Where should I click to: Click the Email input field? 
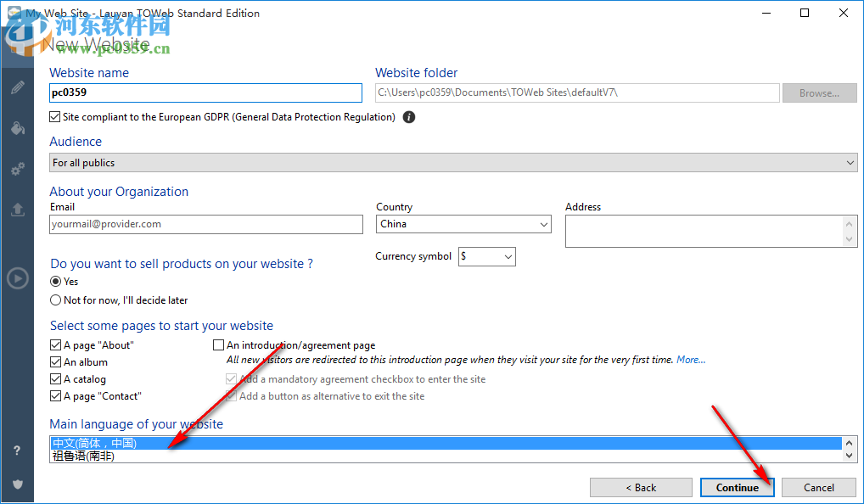(x=206, y=224)
